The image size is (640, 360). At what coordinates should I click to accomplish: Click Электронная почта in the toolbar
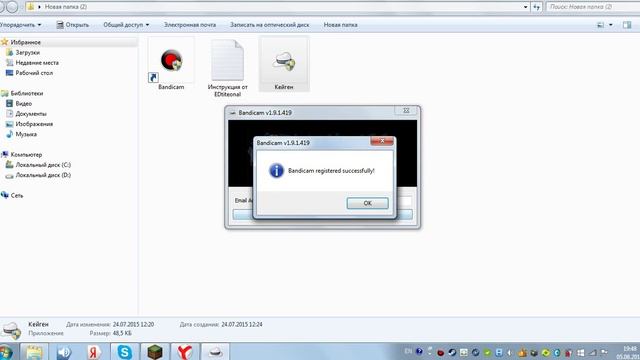tap(190, 25)
